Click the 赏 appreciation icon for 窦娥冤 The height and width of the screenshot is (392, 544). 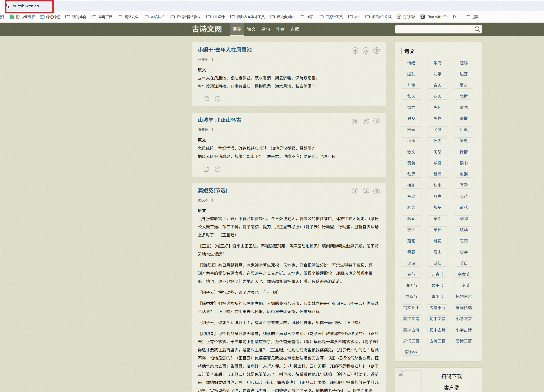376,191
